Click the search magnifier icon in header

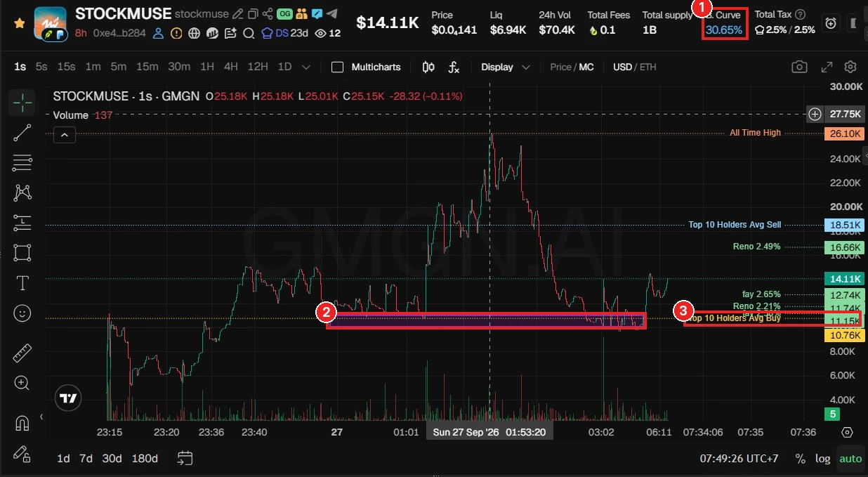(x=249, y=33)
